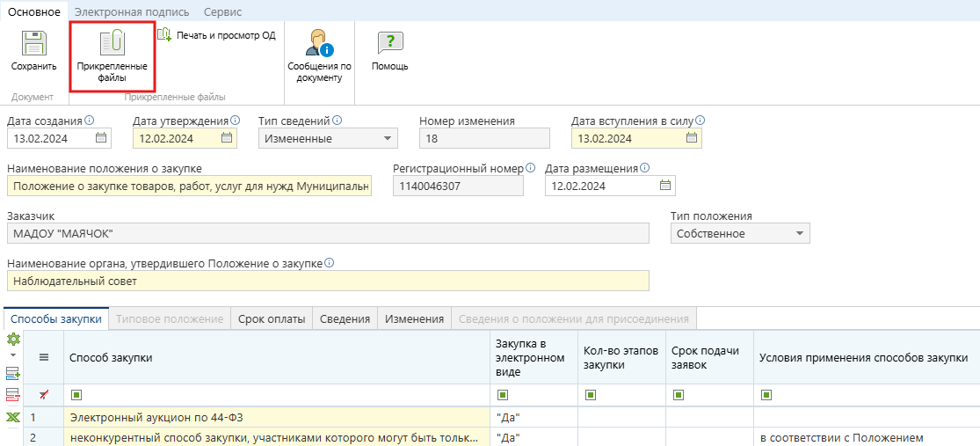Select the Сведения tab
Image resolution: width=980 pixels, height=446 pixels.
point(345,319)
